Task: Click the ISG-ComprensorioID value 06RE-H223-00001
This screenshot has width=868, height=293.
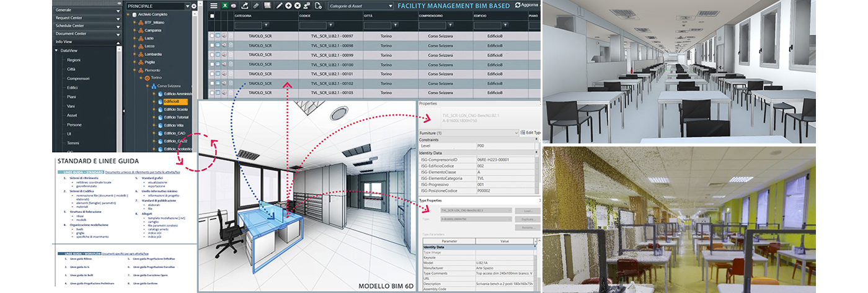Action: [x=492, y=159]
